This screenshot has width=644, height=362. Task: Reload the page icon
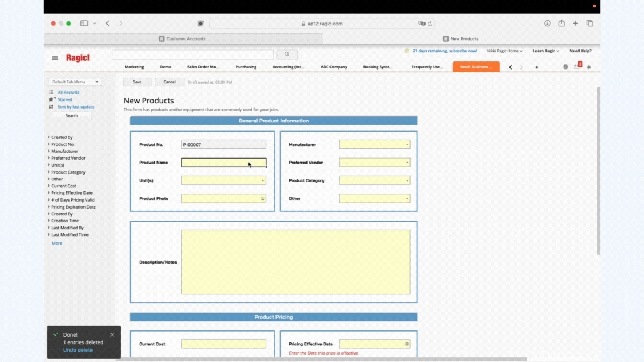point(430,24)
